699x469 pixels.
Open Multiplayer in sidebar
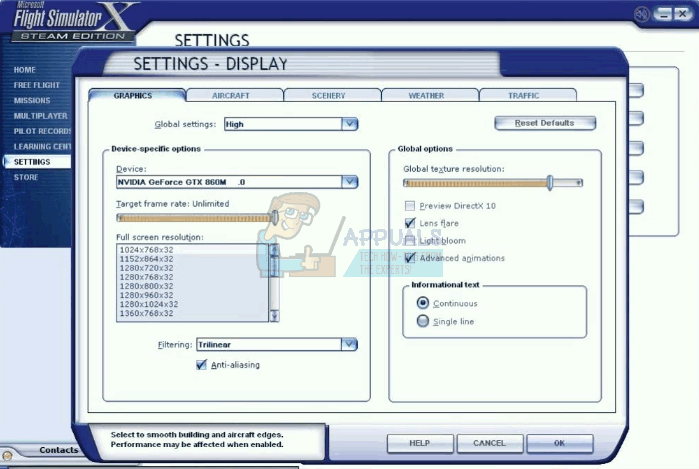[x=41, y=116]
